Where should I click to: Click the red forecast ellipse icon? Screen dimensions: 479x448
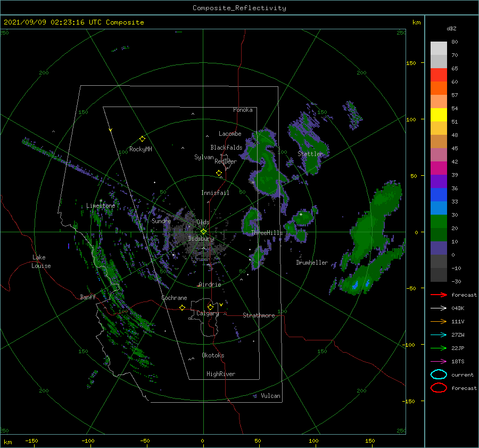(439, 388)
